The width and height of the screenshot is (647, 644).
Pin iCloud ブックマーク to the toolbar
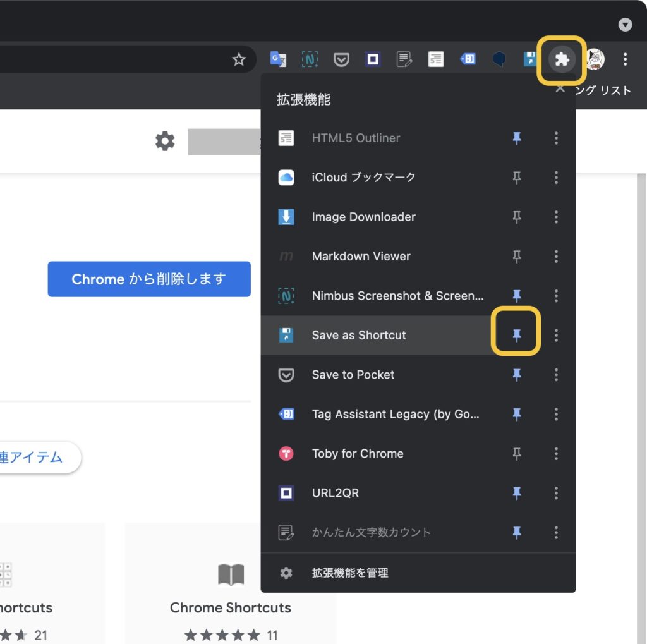click(517, 178)
